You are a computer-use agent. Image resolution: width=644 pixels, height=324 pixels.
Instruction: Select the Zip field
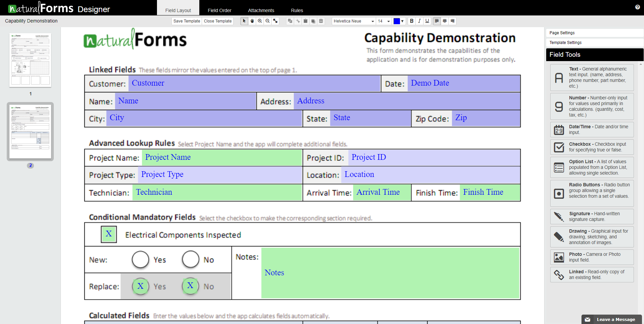(x=486, y=118)
